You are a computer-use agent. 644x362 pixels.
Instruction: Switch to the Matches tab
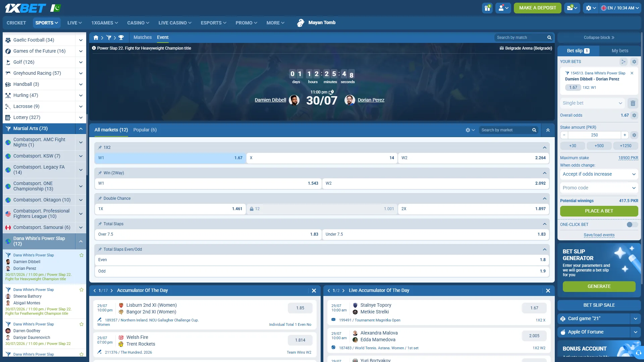coord(143,38)
